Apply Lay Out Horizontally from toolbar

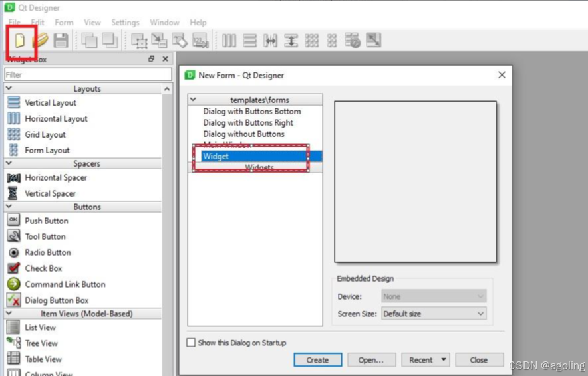[x=229, y=41]
